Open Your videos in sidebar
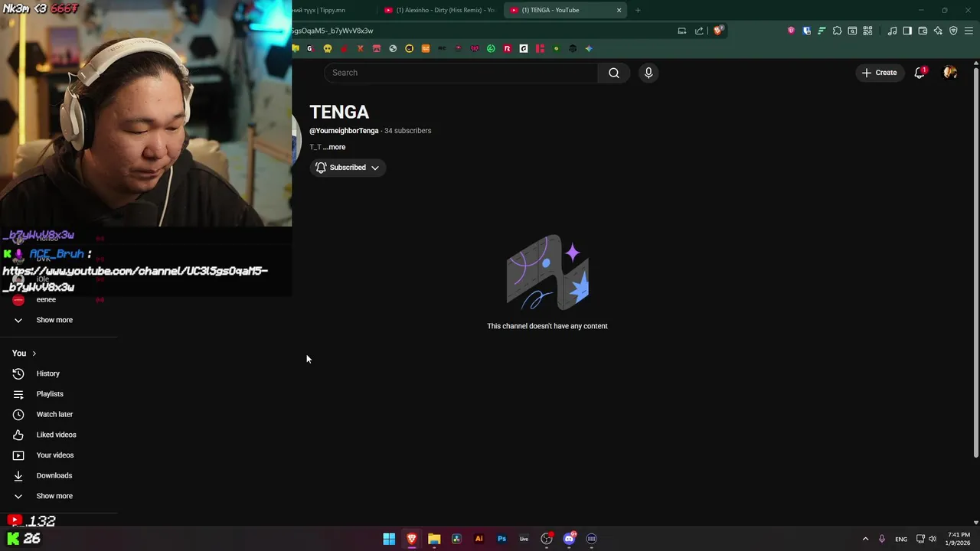980x551 pixels. (58, 455)
